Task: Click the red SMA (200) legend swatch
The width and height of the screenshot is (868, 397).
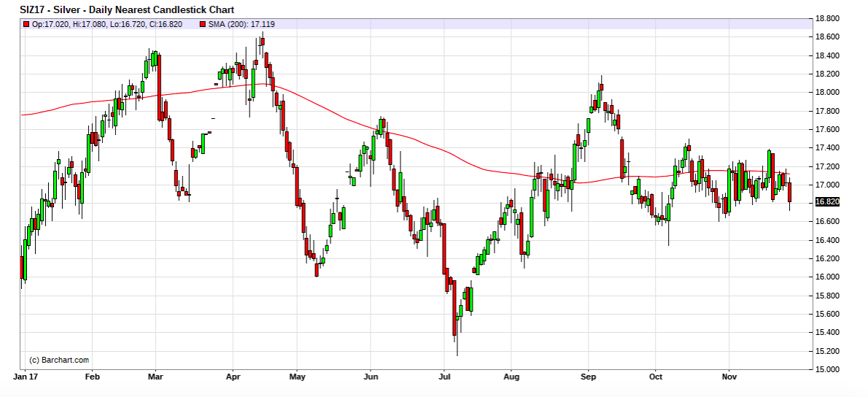Action: click(x=203, y=24)
